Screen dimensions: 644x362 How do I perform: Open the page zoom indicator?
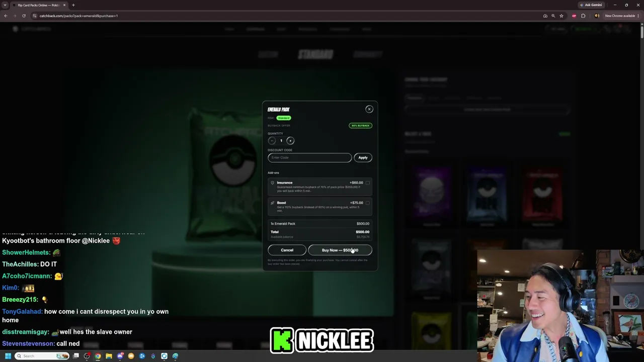coord(553,16)
